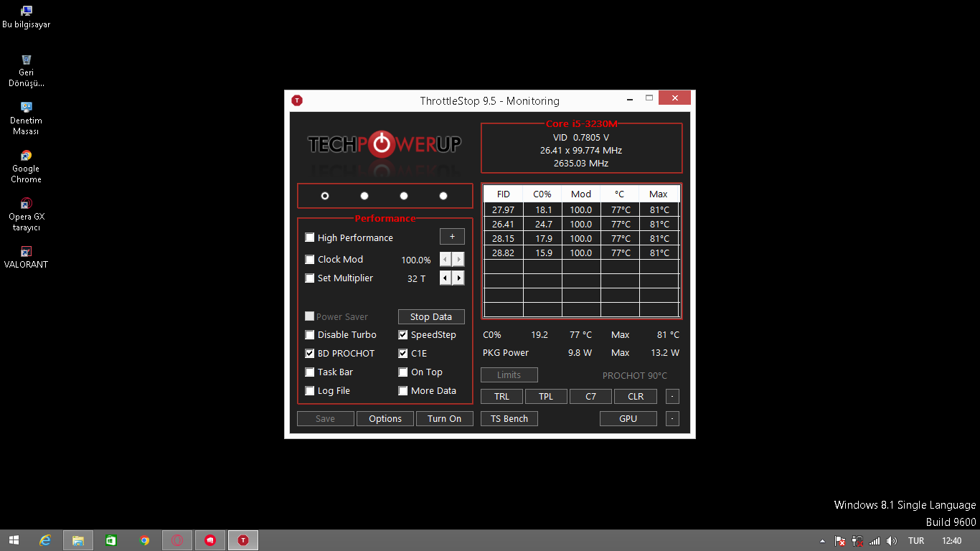
Task: Enable the Clock Mod checkbox
Action: pyautogui.click(x=310, y=259)
